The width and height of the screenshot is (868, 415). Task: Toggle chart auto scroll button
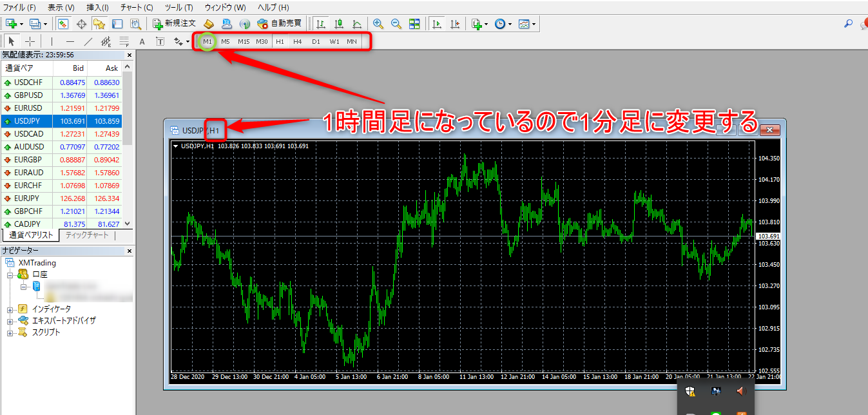[x=437, y=24]
